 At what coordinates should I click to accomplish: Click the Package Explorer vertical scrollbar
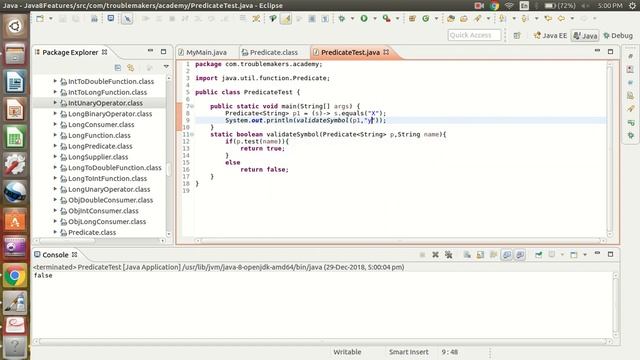pos(169,156)
